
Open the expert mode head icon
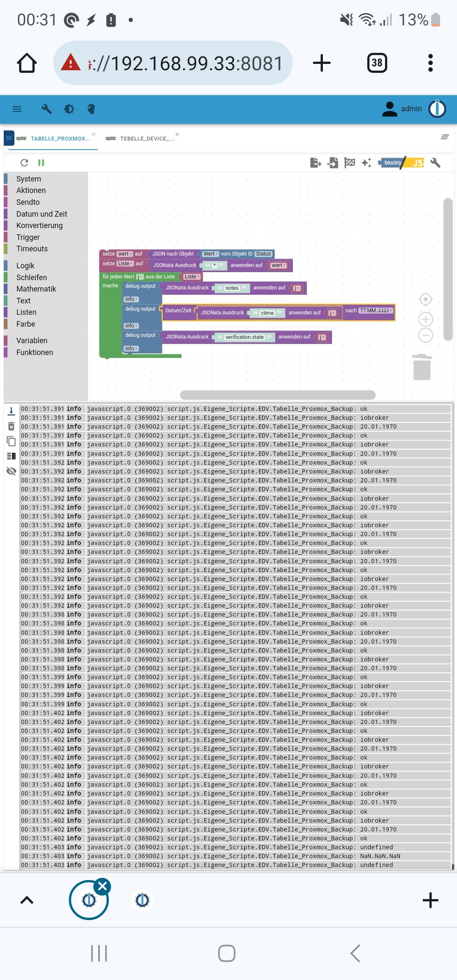[x=91, y=109]
